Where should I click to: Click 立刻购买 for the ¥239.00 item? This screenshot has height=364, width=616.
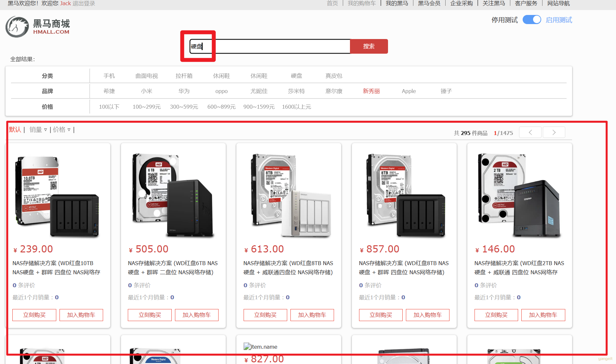pyautogui.click(x=34, y=315)
